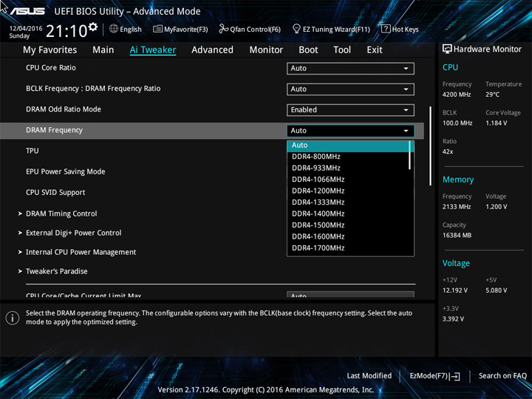The height and width of the screenshot is (399, 532).
Task: Click the 12/04/2016 Sunday date
Action: coord(26,33)
